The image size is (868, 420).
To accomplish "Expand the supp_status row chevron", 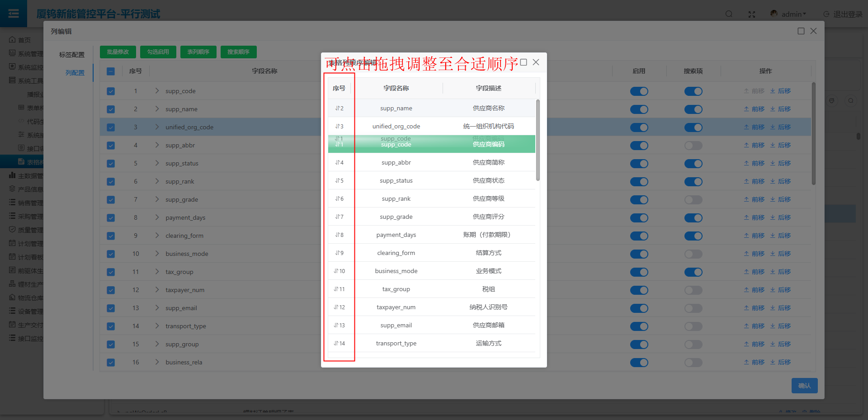I will (157, 163).
